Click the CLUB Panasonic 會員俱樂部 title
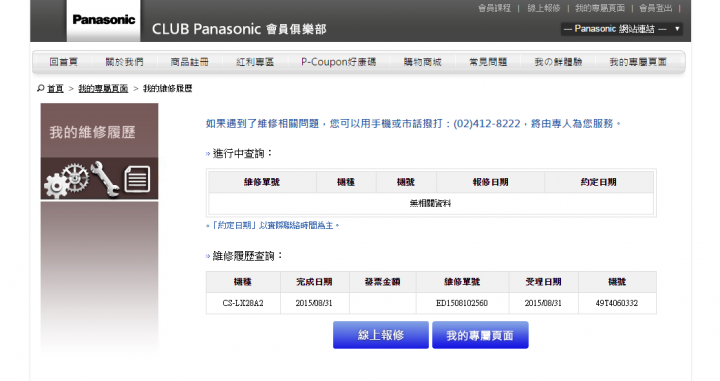 coord(239,29)
